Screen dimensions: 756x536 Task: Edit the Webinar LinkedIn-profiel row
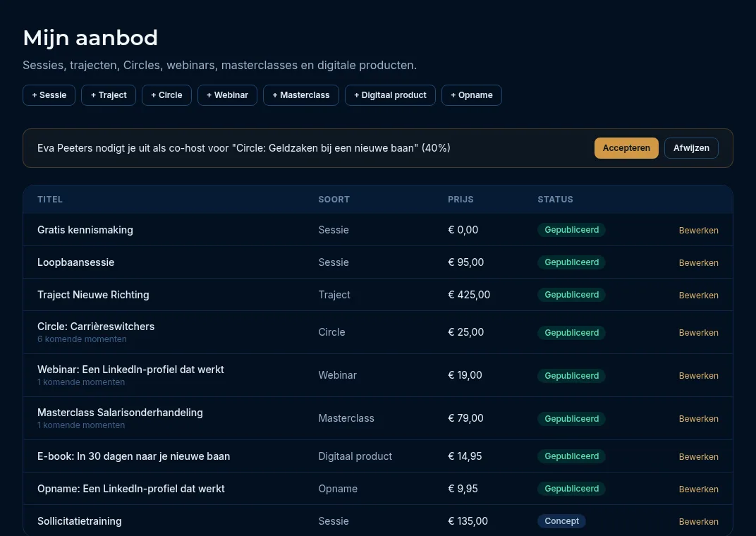[699, 375]
